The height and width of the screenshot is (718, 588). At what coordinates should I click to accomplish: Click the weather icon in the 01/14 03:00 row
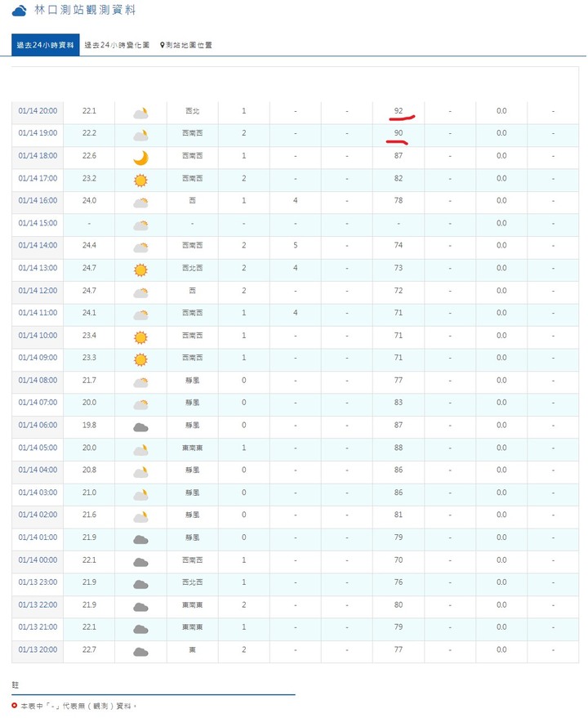(140, 494)
